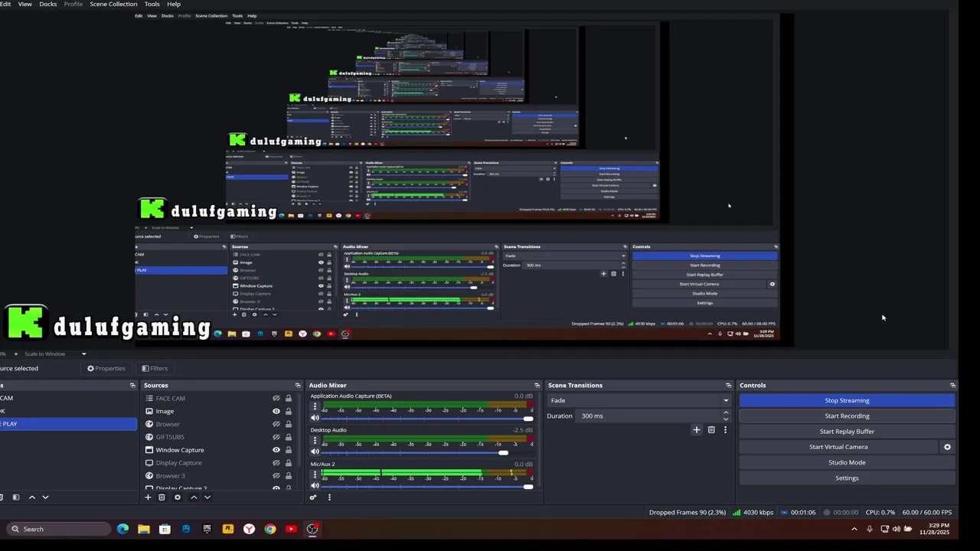
Task: Add a new source with plus icon
Action: click(148, 497)
